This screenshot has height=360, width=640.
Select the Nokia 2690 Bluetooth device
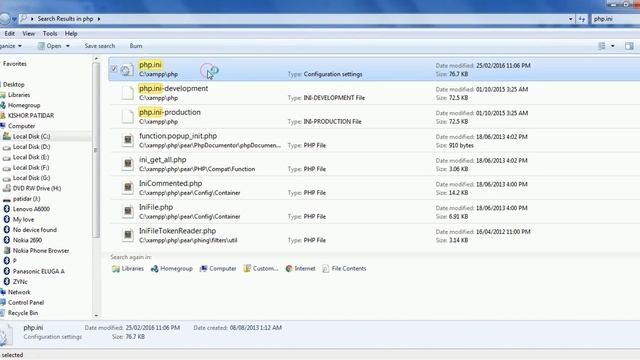27,240
